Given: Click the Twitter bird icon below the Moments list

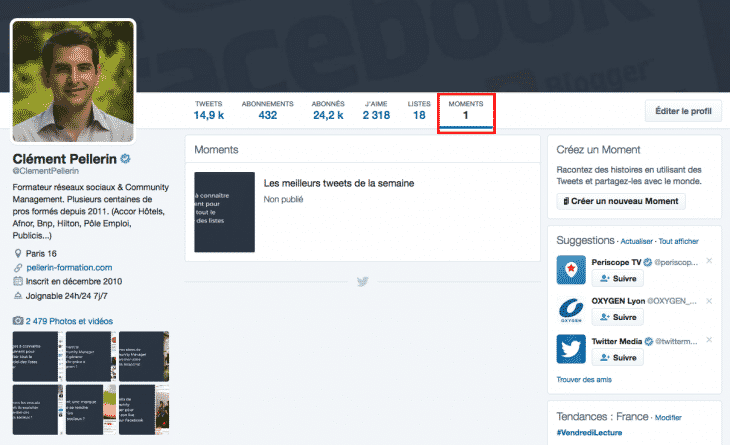Looking at the screenshot, I should (362, 282).
